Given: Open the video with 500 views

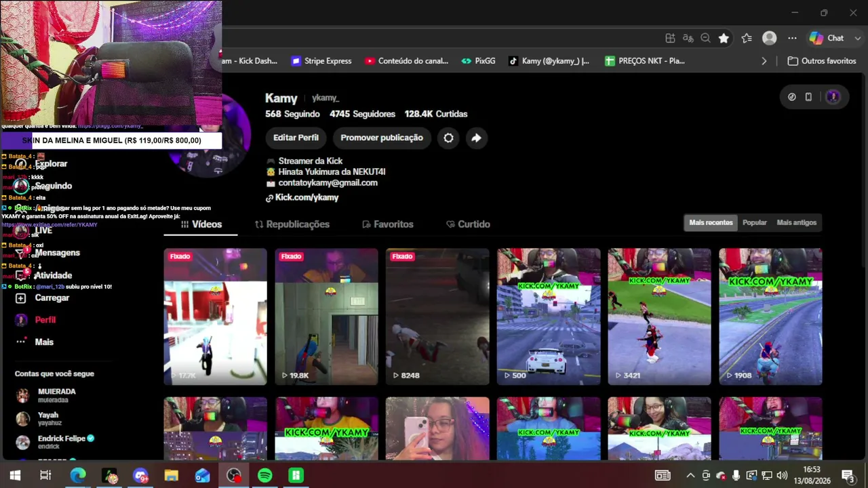Looking at the screenshot, I should pyautogui.click(x=549, y=317).
